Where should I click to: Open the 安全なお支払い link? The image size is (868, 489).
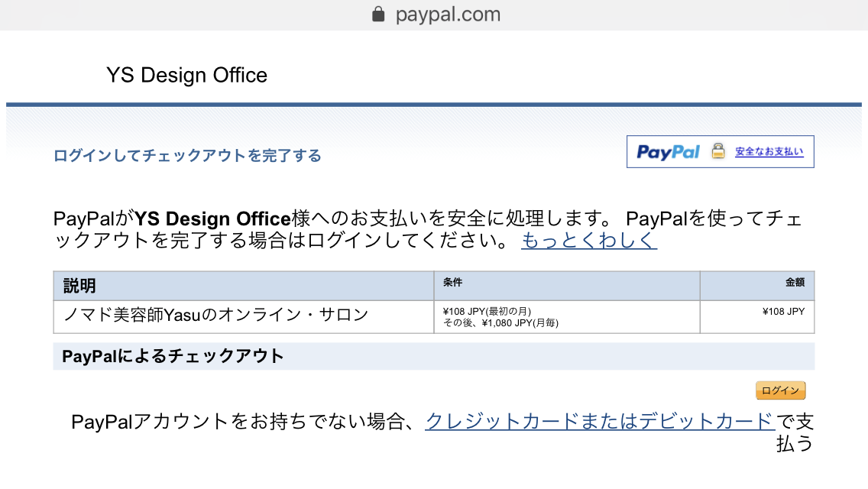(769, 151)
